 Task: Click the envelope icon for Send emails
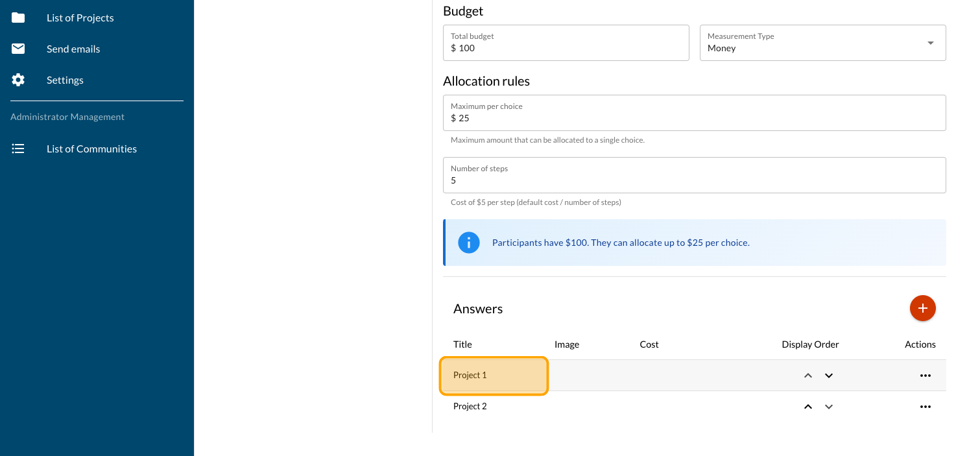pos(18,49)
